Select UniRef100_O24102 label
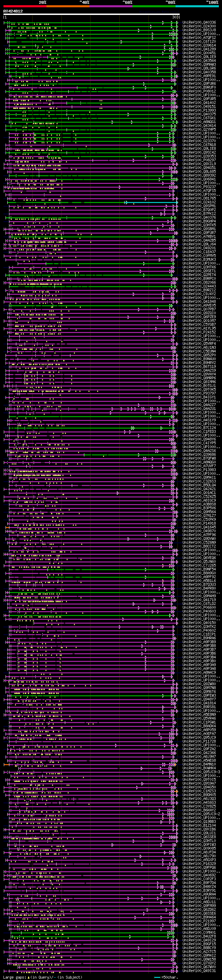 coord(199,202)
